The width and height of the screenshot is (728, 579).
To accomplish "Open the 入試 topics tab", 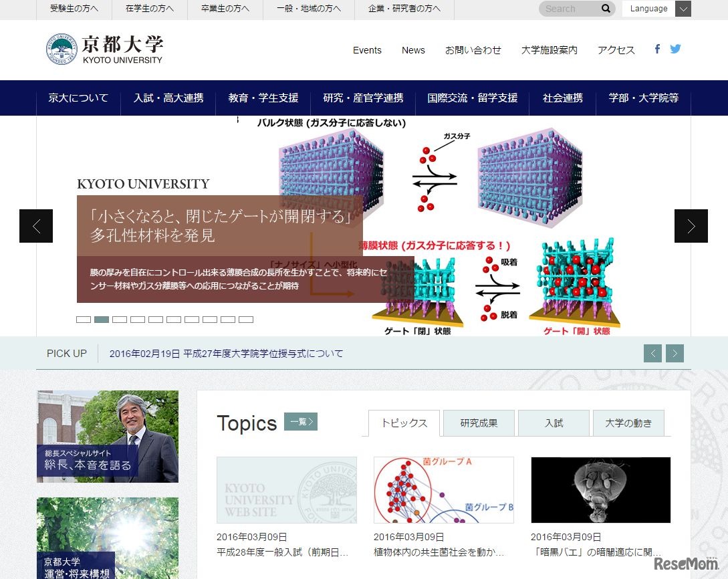I will click(554, 423).
